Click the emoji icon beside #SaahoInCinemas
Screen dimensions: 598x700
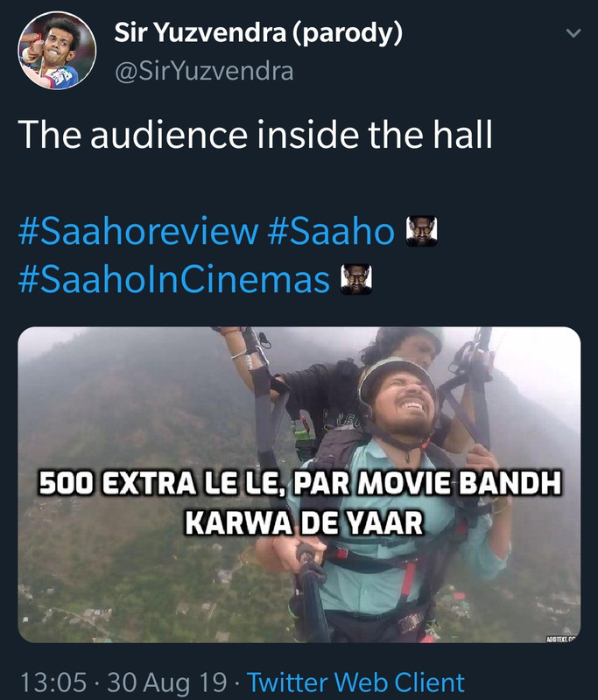point(356,279)
